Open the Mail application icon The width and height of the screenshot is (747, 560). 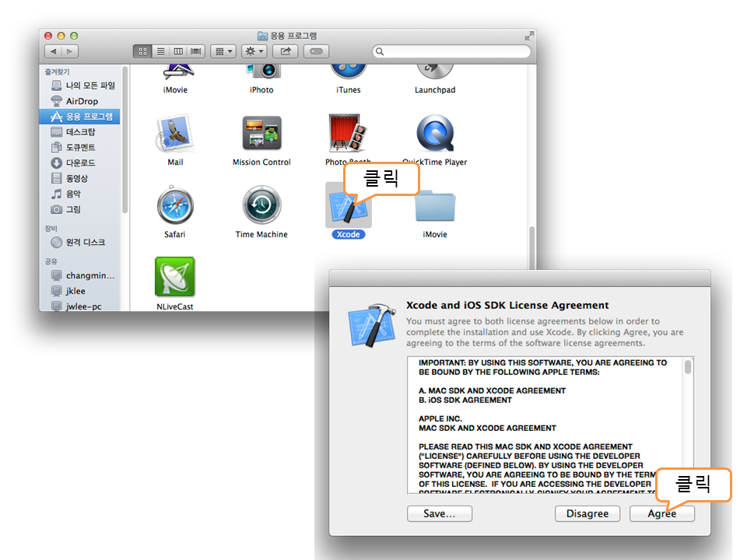175,134
